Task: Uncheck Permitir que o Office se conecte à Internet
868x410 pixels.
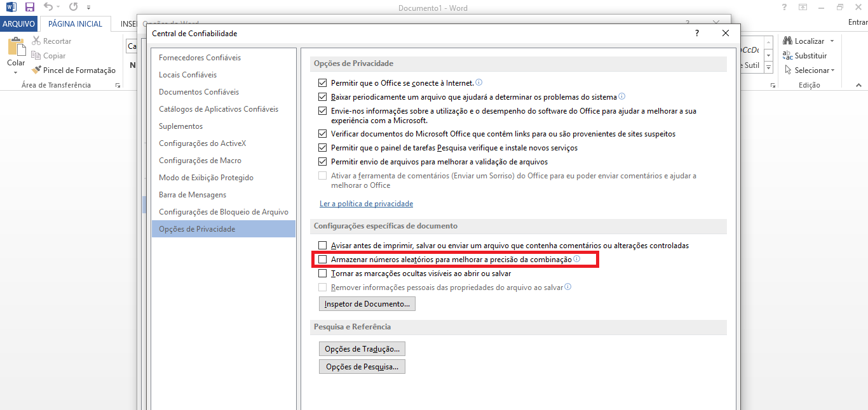Action: (x=323, y=83)
